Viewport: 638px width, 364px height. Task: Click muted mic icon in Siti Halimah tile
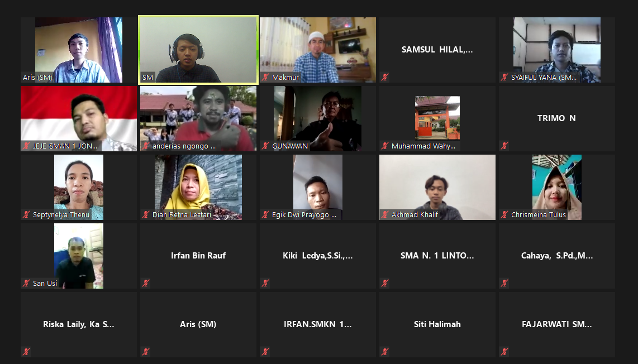(x=385, y=352)
